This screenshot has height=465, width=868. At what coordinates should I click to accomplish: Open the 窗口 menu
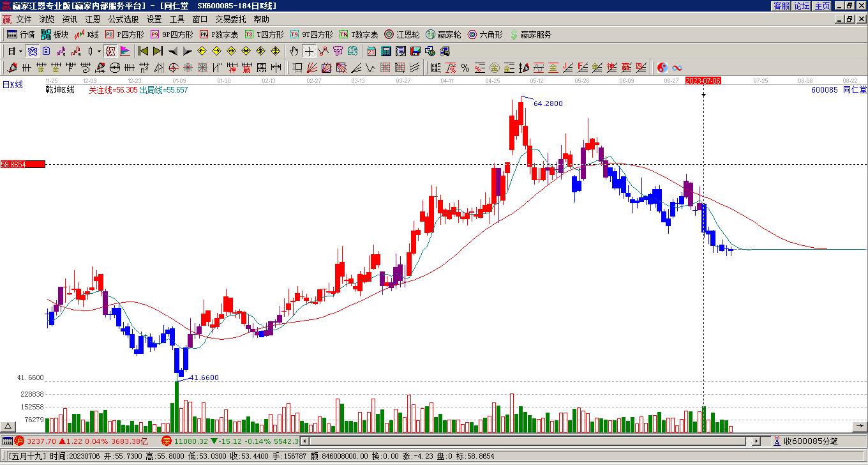[200, 19]
